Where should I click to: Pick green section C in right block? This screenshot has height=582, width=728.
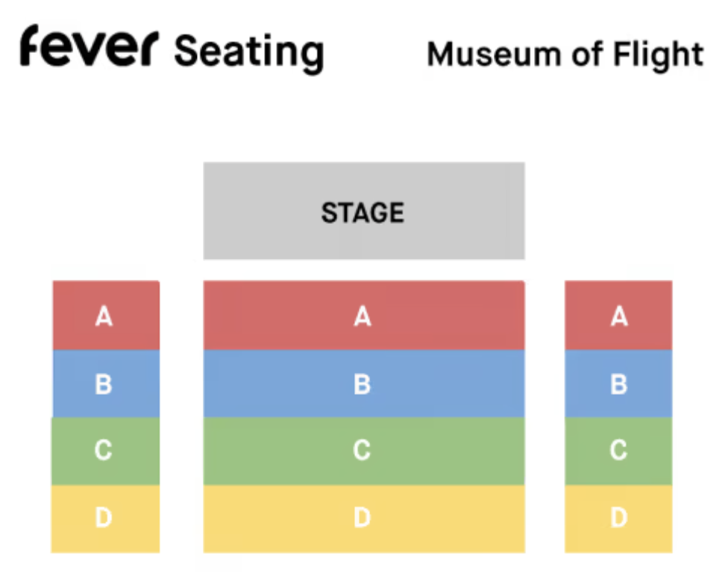[x=618, y=451]
